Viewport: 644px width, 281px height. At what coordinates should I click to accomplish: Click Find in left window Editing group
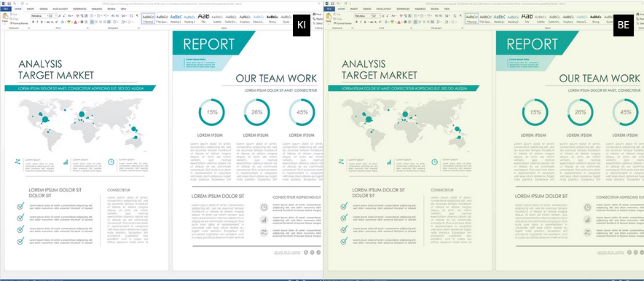coord(317,14)
